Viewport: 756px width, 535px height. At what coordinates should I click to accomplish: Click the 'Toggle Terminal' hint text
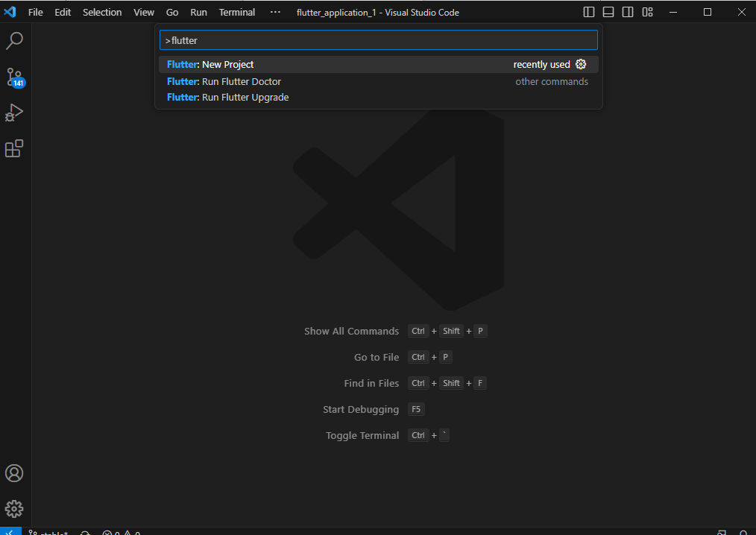tap(362, 436)
